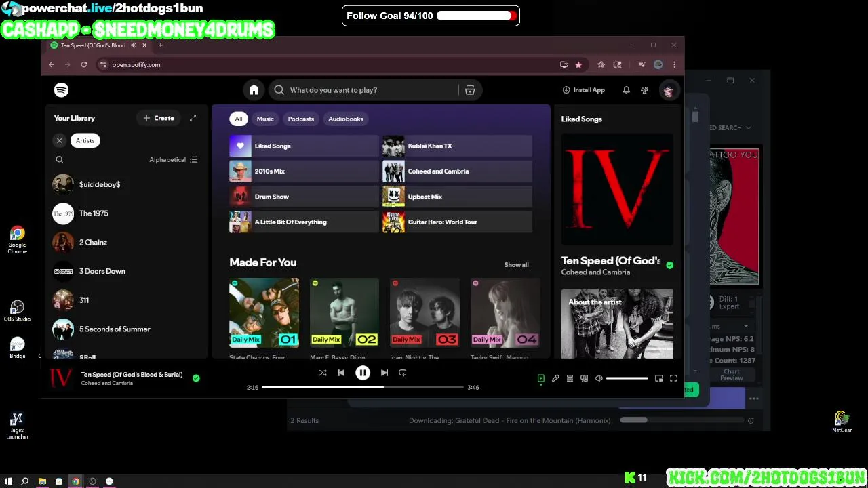Open the Alphabetical sort dropdown
868x488 pixels.
pyautogui.click(x=173, y=160)
